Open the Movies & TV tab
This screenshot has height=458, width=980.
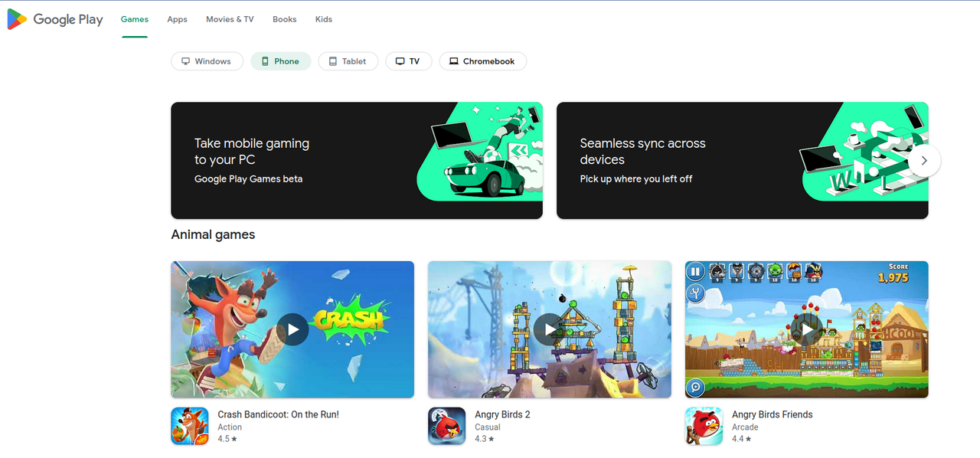pos(230,19)
